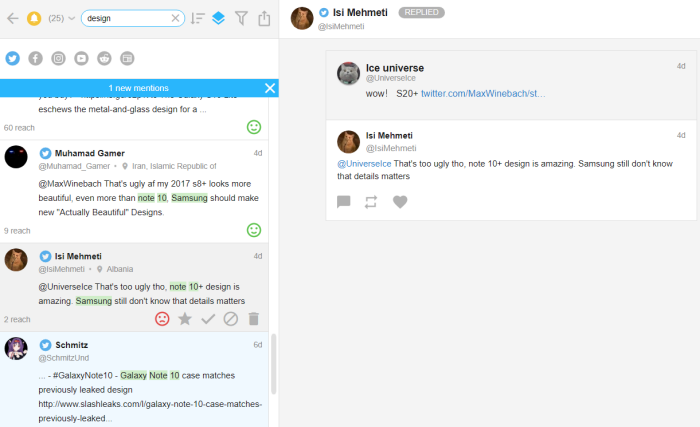The width and height of the screenshot is (700, 427).
Task: Toggle the blue layers grouping icon
Action: point(218,18)
